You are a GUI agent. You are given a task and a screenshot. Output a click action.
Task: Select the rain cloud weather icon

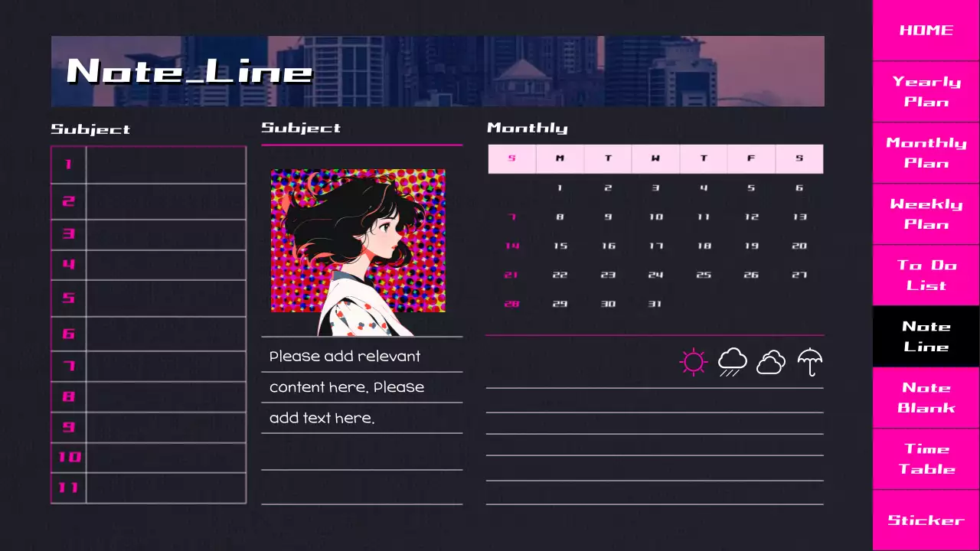pos(733,361)
